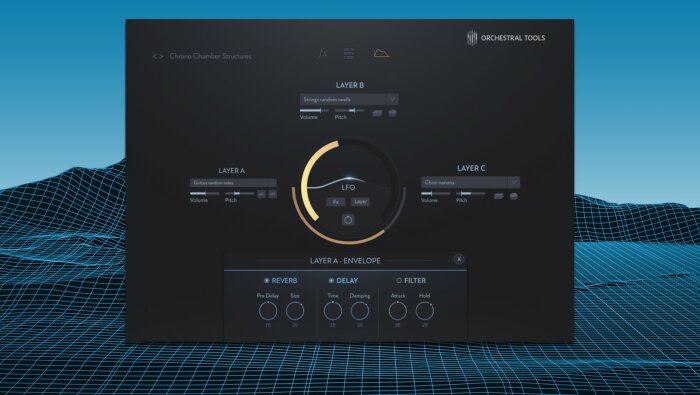The width and height of the screenshot is (700, 395).
Task: Click the stacked layers icon in header
Action: (x=349, y=54)
